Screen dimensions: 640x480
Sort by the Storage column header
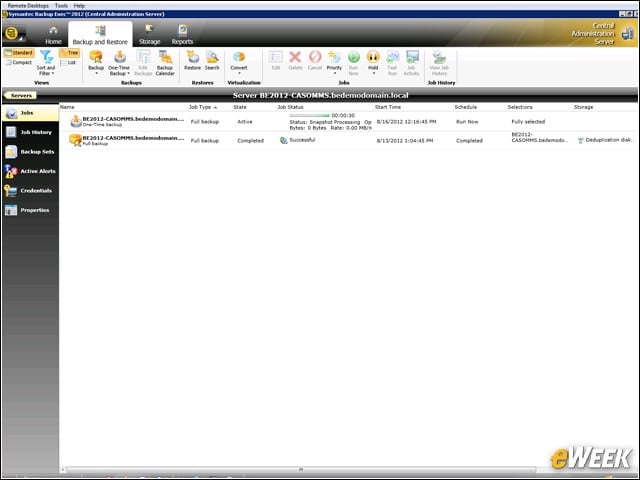pyautogui.click(x=583, y=107)
